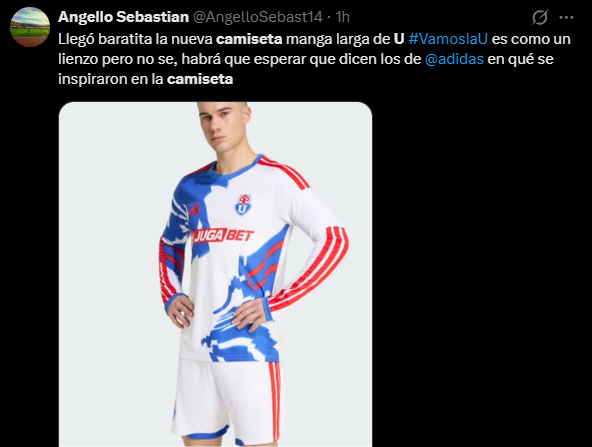
Task: Click the bold "U" before the hashtag
Action: (x=399, y=39)
